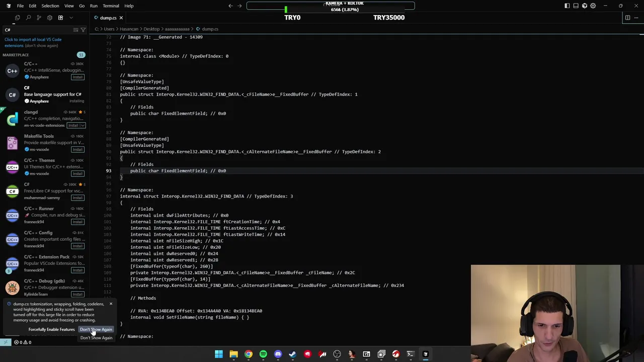
Task: Install the C/C++ Extension Pack
Action: pyautogui.click(x=77, y=270)
